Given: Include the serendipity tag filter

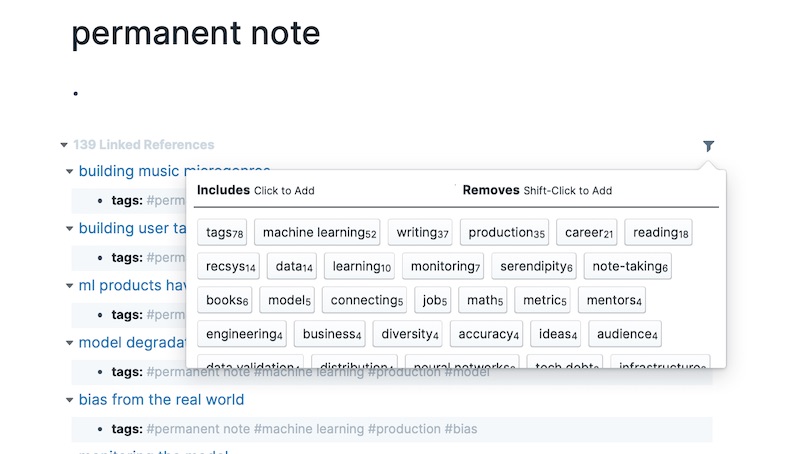Looking at the screenshot, I should point(536,267).
